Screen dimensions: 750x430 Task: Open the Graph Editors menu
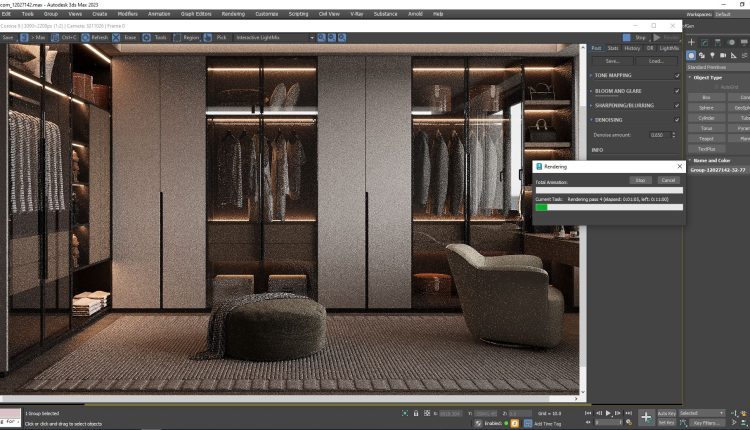click(196, 14)
